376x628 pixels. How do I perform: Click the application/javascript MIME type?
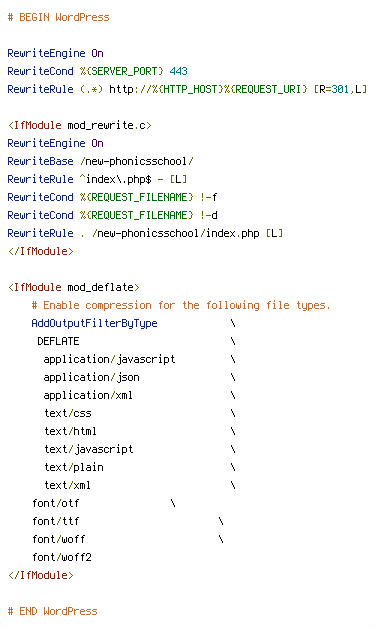[109, 359]
